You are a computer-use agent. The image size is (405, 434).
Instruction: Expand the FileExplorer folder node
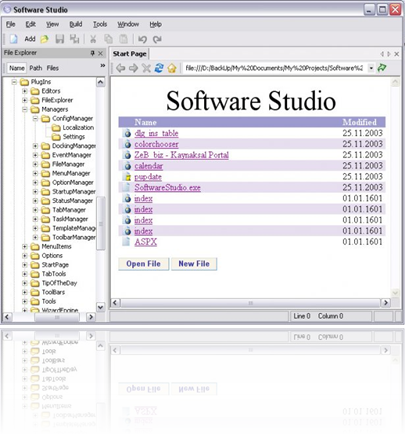[25, 100]
